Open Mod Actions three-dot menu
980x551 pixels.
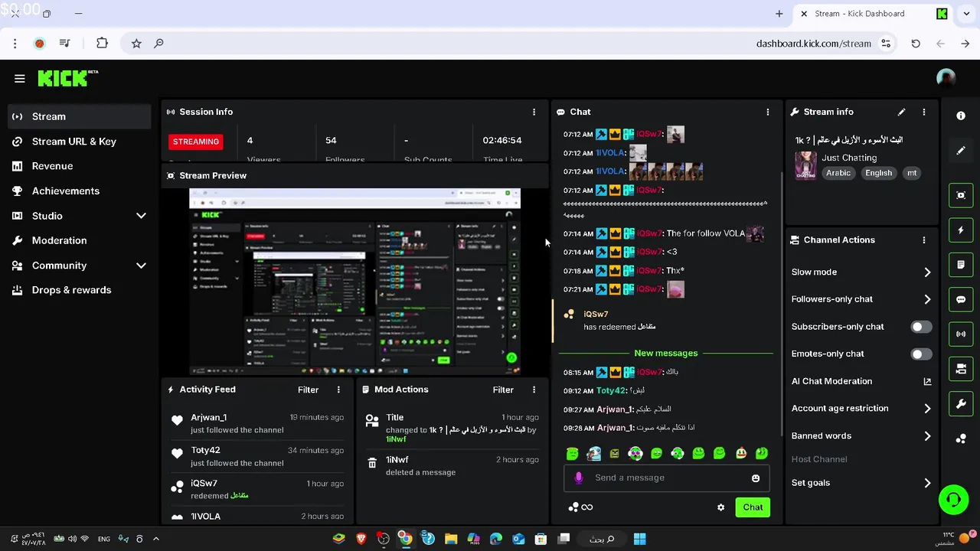(534, 390)
